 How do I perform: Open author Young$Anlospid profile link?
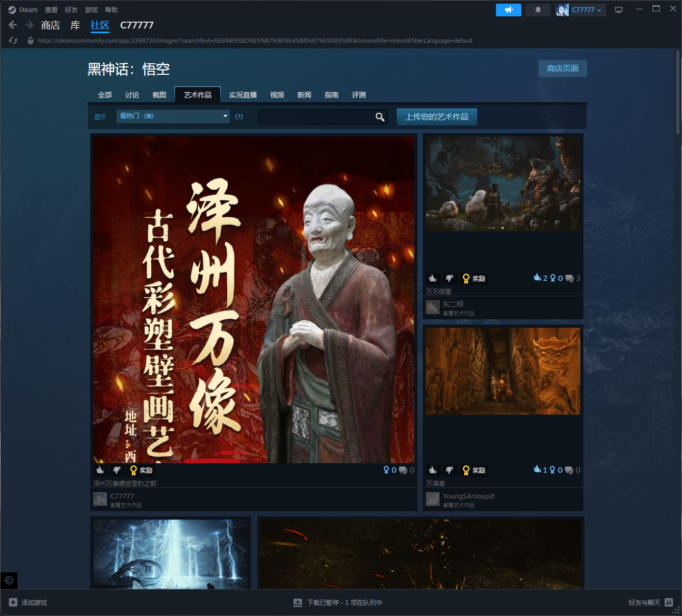(469, 496)
